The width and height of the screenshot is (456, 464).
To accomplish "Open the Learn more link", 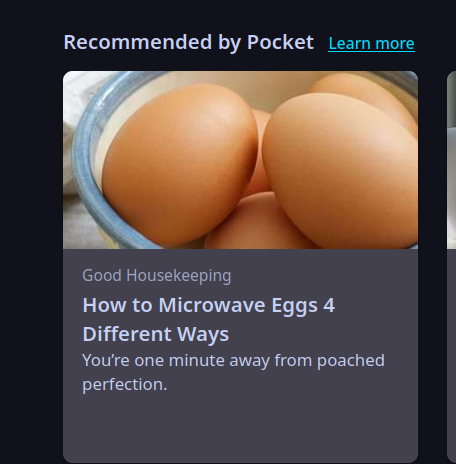I will click(x=371, y=43).
